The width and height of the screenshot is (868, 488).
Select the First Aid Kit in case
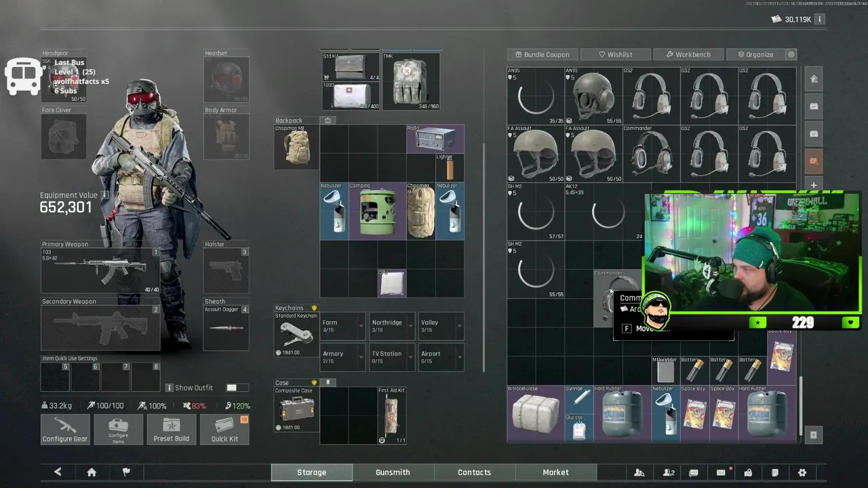click(392, 415)
